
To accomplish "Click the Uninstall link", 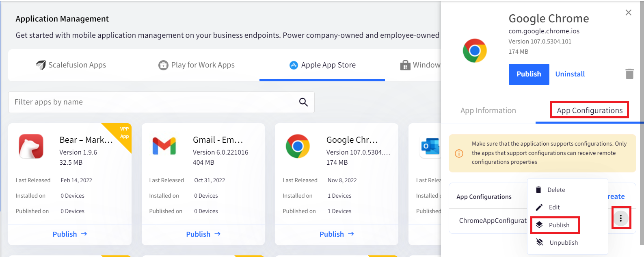I will (x=570, y=74).
